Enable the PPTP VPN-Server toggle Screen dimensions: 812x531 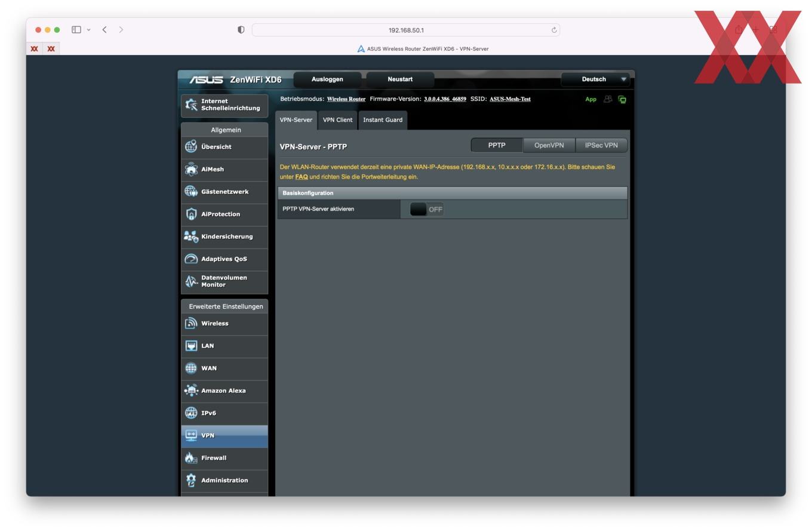tap(427, 209)
